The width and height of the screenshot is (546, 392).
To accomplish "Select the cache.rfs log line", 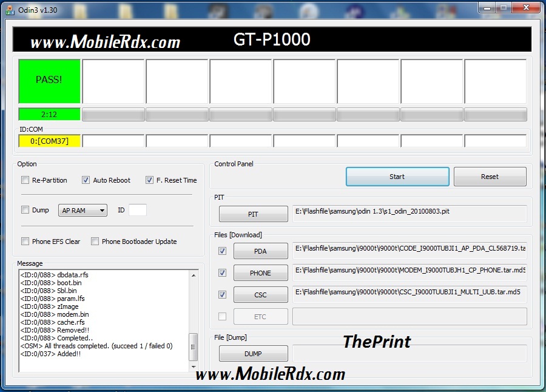I will click(52, 322).
